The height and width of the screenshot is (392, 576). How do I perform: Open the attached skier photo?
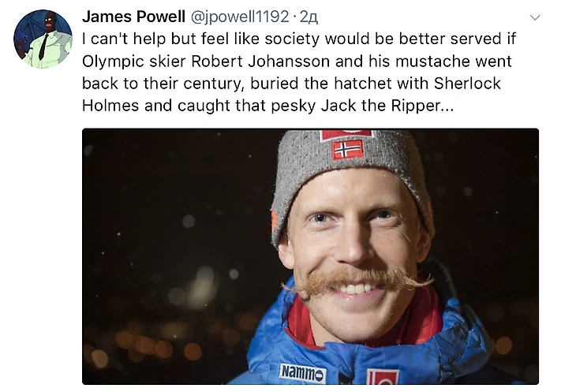point(310,256)
